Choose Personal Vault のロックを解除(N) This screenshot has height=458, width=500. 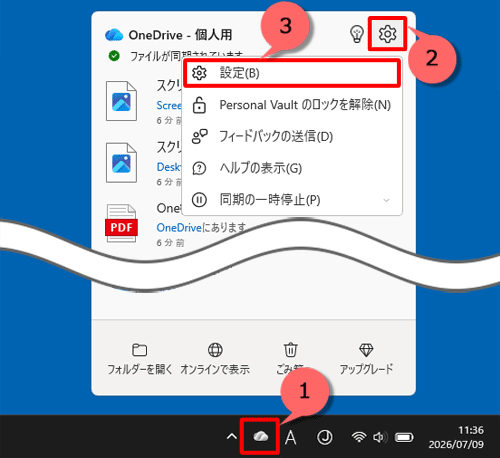(x=292, y=105)
